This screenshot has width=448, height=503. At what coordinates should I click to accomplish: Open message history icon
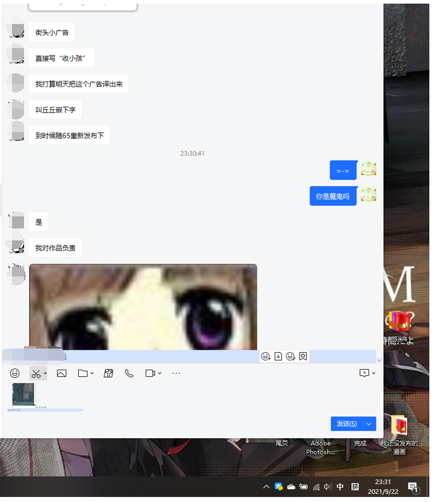(x=364, y=373)
